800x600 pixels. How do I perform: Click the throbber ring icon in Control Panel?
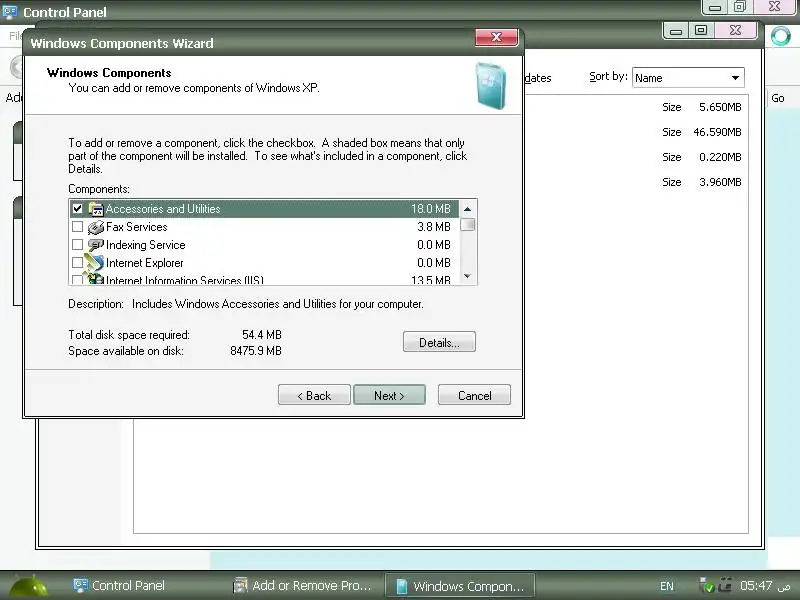(781, 37)
